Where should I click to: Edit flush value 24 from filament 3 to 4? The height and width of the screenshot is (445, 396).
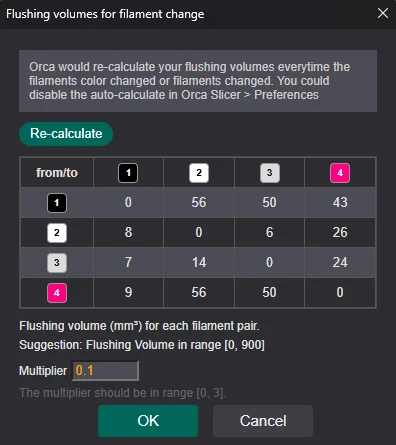coord(340,262)
